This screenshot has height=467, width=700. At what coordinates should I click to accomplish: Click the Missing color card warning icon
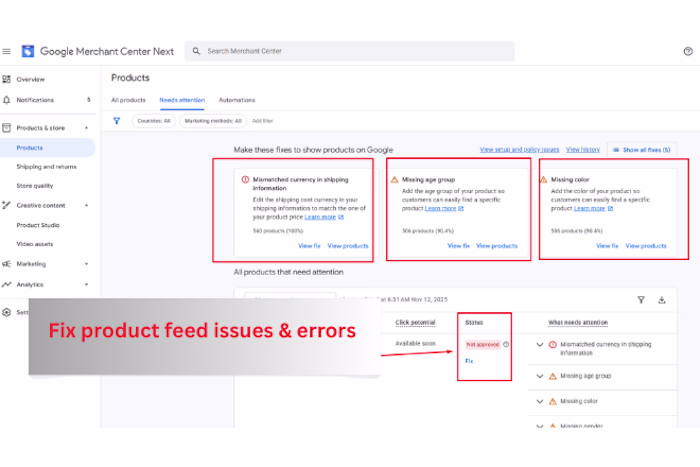543,179
